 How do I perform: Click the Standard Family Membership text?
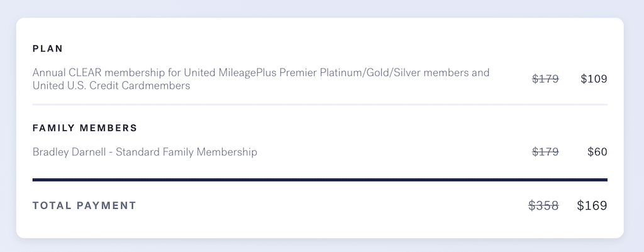pos(186,152)
